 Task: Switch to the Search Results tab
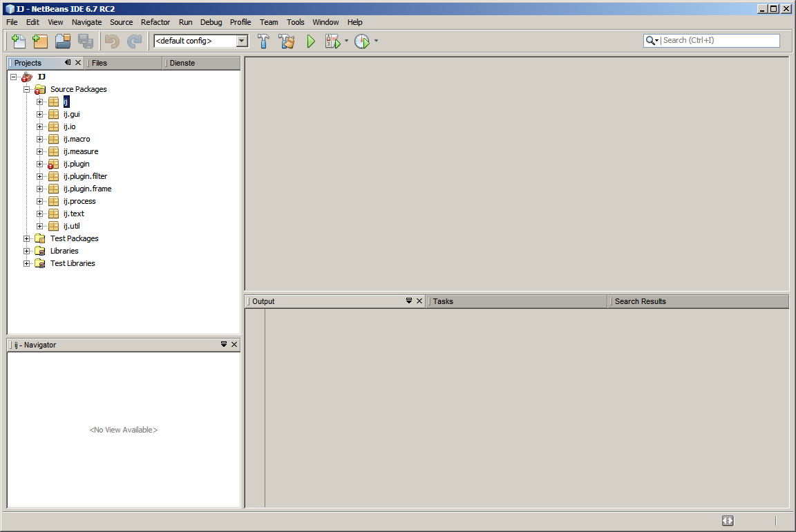pos(640,301)
